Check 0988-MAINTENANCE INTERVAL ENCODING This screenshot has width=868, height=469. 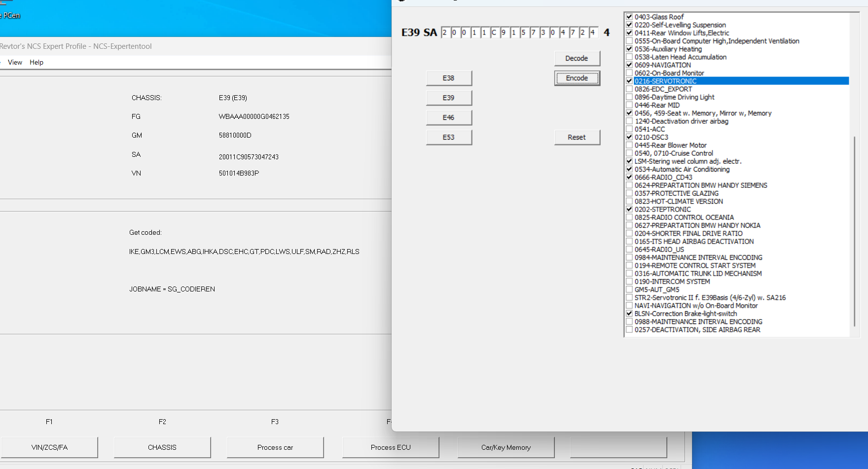[x=629, y=322]
